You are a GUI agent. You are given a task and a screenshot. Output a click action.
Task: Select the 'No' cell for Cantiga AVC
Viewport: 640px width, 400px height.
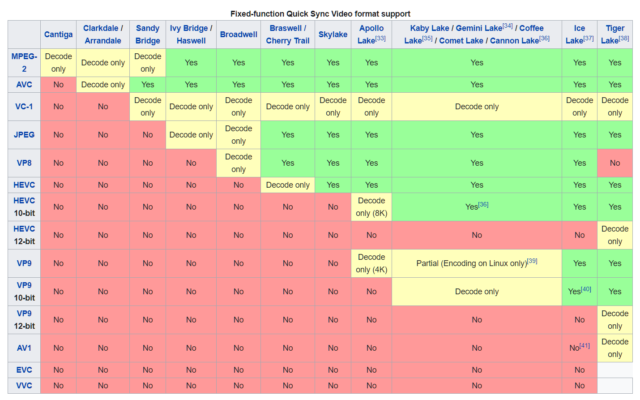click(58, 84)
